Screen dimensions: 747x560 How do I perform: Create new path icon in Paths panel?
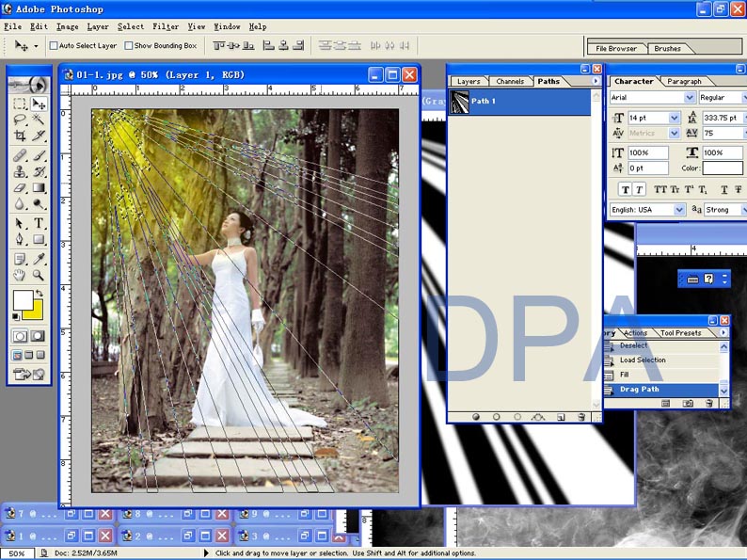561,417
